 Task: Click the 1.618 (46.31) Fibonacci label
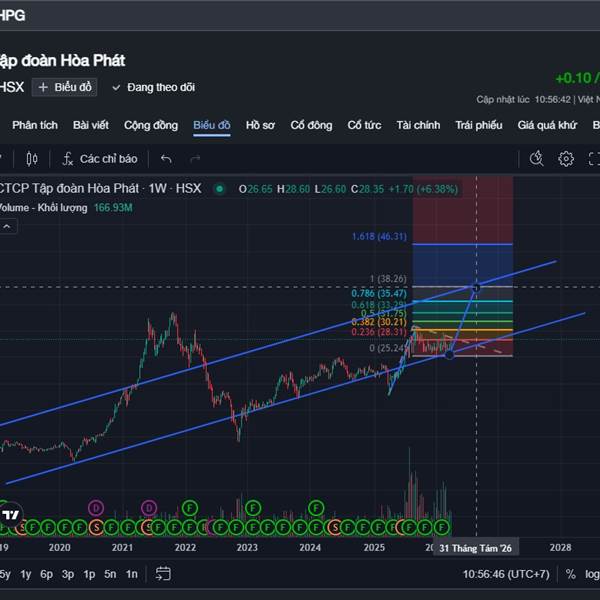click(379, 236)
